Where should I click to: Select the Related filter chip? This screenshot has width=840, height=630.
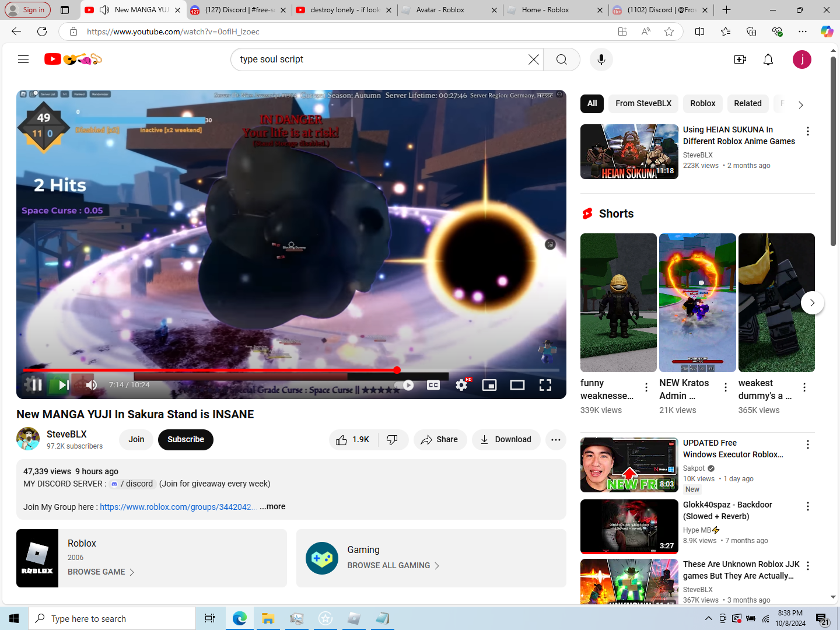pyautogui.click(x=748, y=103)
